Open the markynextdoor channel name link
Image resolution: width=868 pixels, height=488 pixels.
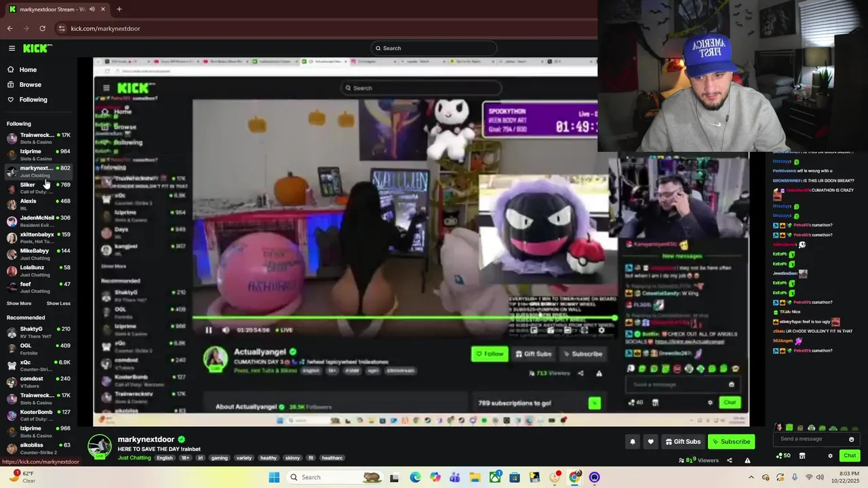[x=146, y=439]
